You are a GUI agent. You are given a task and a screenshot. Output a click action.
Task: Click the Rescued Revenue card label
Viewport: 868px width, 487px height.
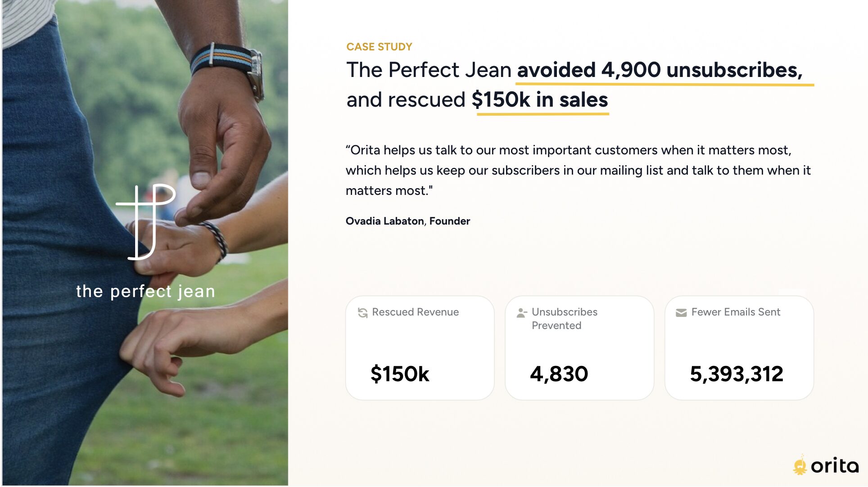tap(416, 312)
